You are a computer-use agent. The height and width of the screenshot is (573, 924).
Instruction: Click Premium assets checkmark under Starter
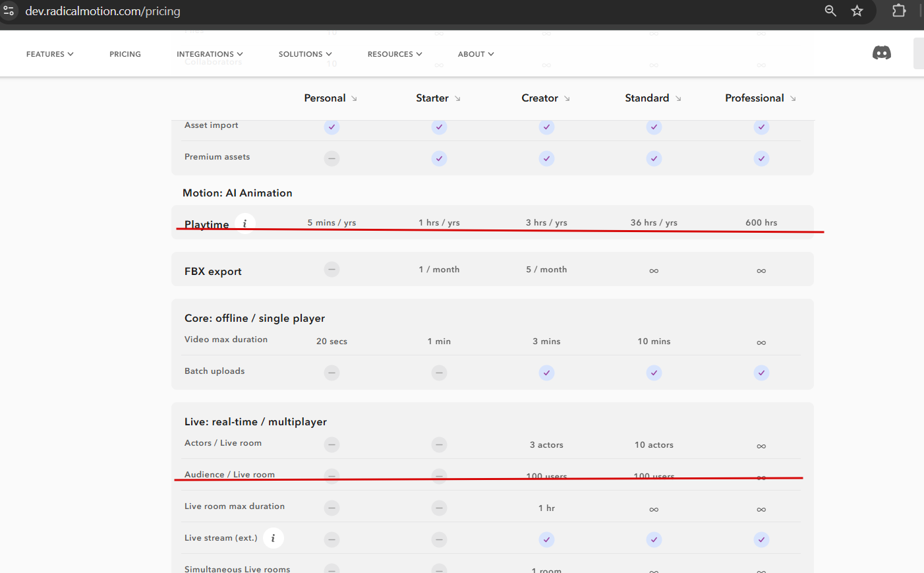pyautogui.click(x=439, y=158)
